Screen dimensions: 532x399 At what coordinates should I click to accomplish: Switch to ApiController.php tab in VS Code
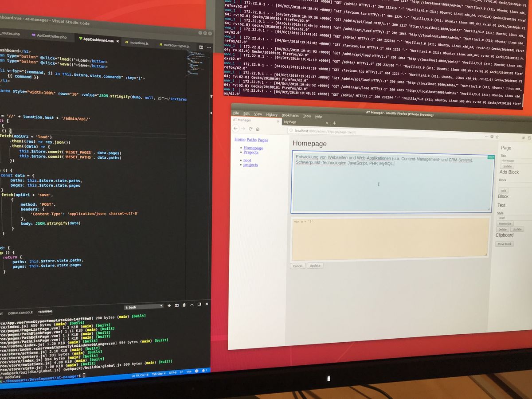(51, 36)
